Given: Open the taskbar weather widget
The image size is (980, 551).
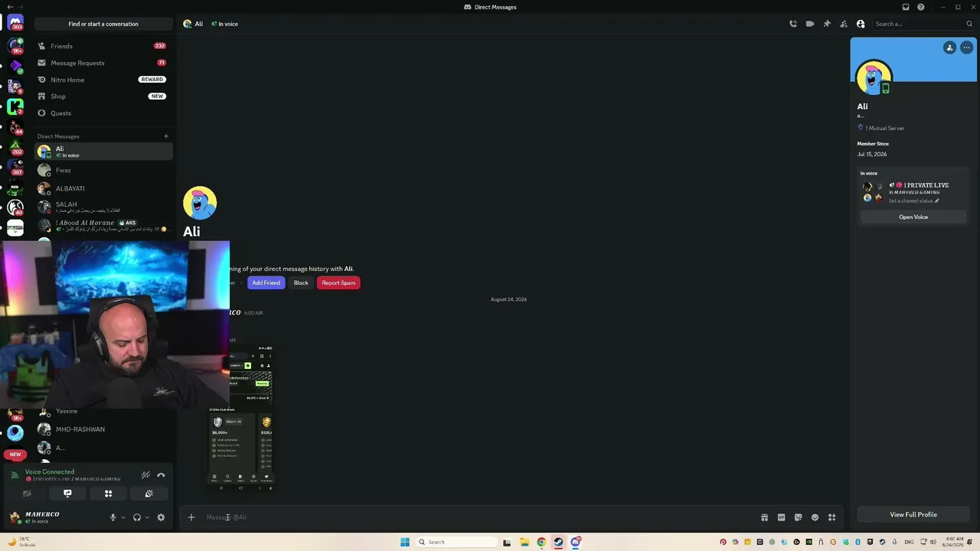Looking at the screenshot, I should point(20,542).
